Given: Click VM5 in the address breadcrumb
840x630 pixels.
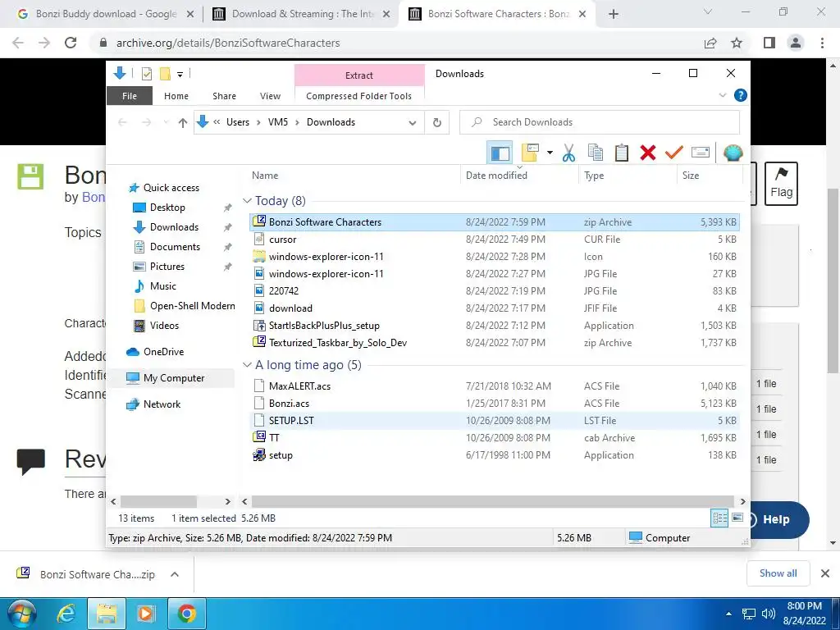Looking at the screenshot, I should [278, 122].
